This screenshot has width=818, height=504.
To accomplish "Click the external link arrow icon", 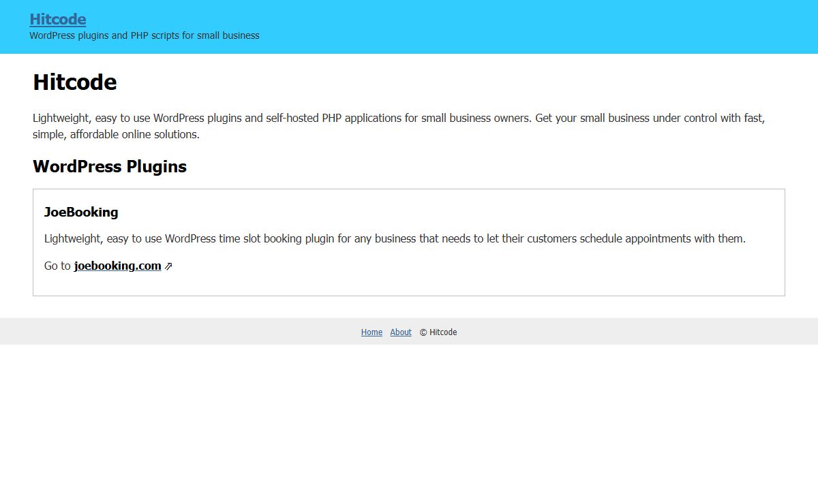I will click(x=168, y=266).
